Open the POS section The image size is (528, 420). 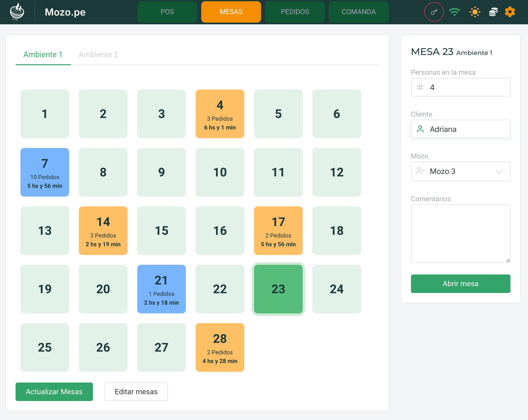tap(167, 12)
